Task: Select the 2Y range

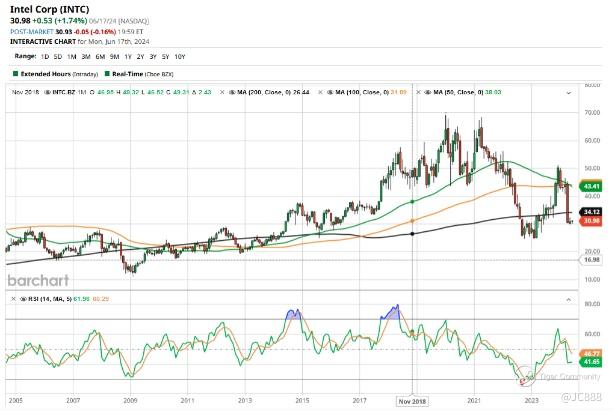Action: point(140,57)
